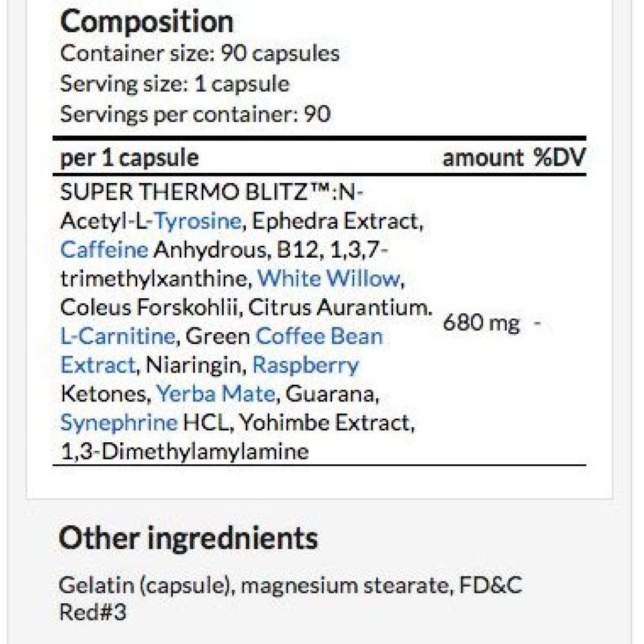Click the %DV column header
The height and width of the screenshot is (644, 644).
tap(559, 158)
